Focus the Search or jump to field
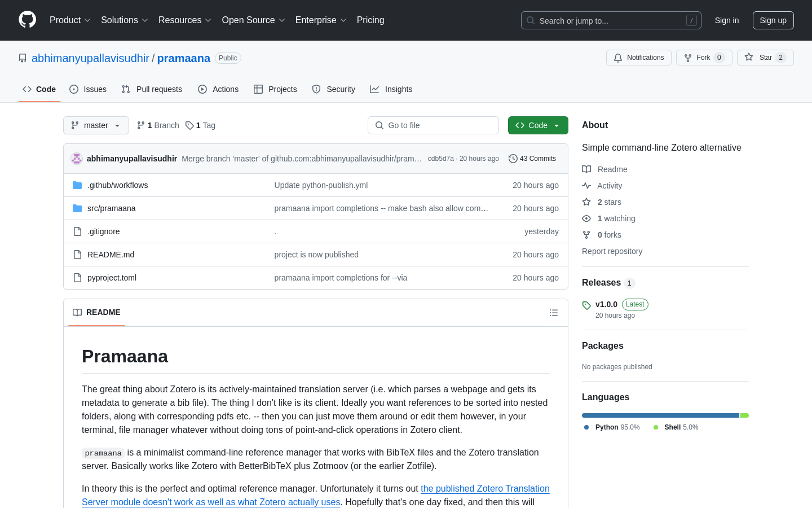The width and height of the screenshot is (812, 508). (x=611, y=20)
